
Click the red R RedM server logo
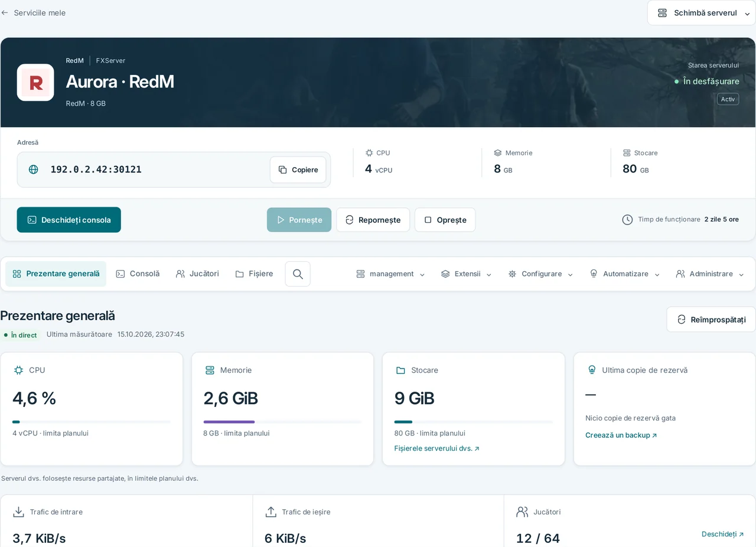[x=35, y=83]
